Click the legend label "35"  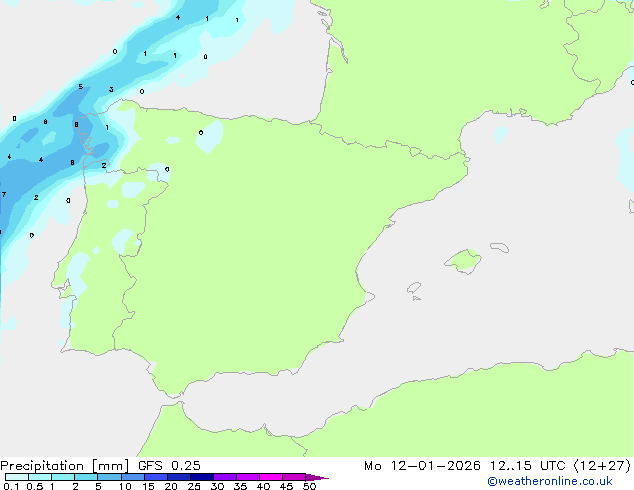pyautogui.click(x=240, y=486)
